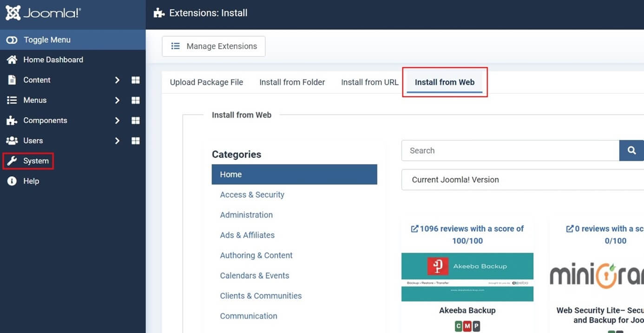Select the Home category
Screen dimensions: 644x333
(295, 174)
